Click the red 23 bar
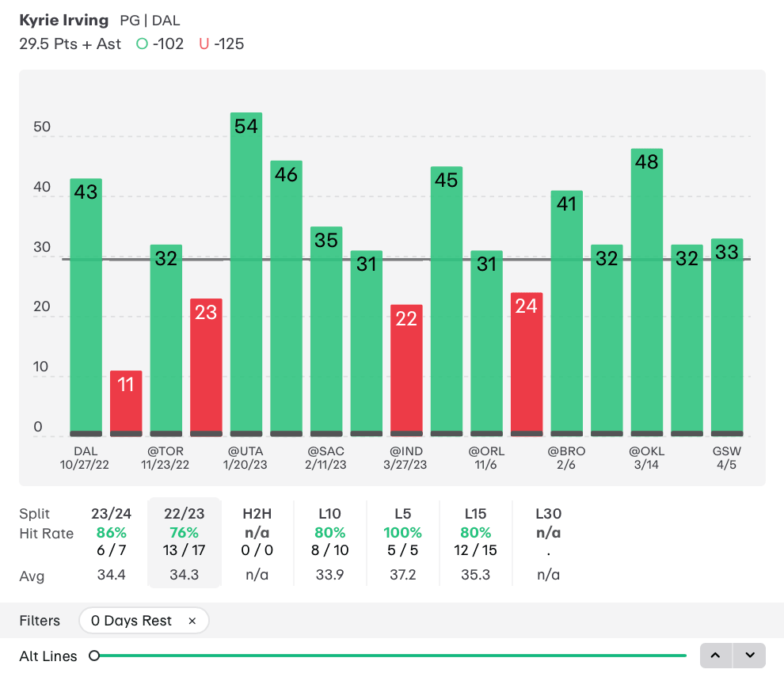This screenshot has width=784, height=673. [206, 367]
